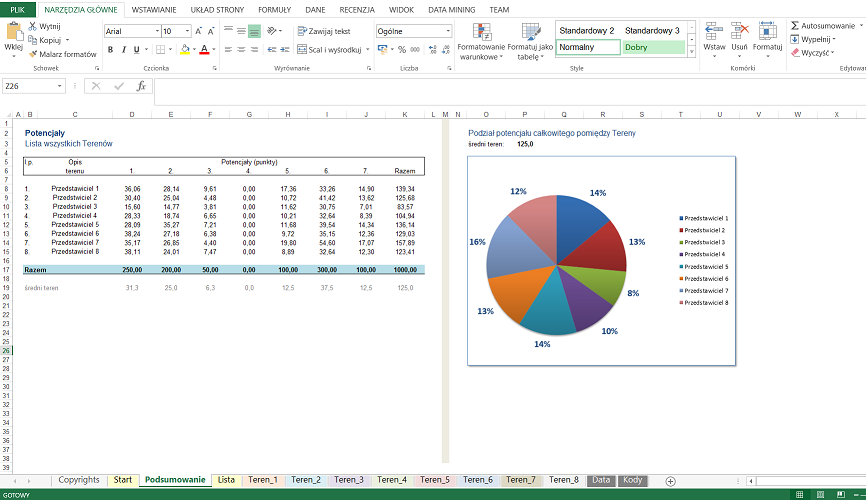Screen dimensions: 866x500
Task: Toggle bottom vertical alignment
Action: (x=254, y=31)
